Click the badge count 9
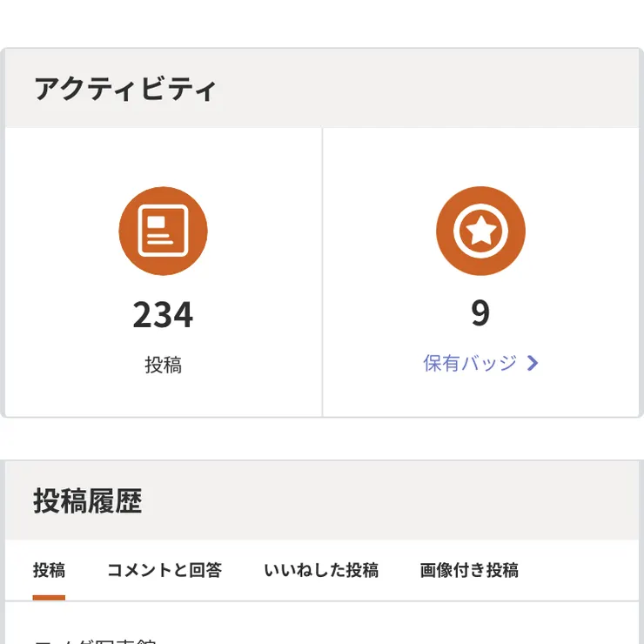 point(480,313)
